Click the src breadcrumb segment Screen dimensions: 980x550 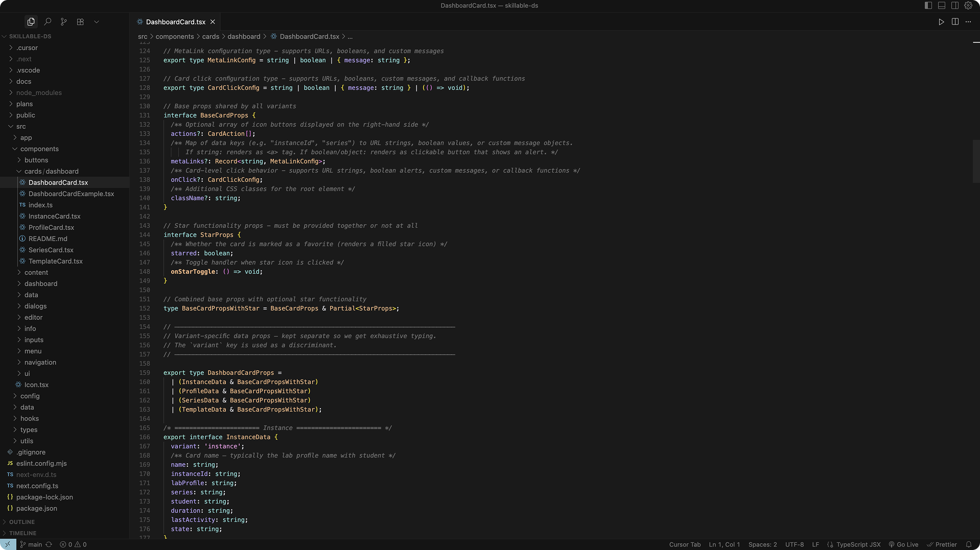(x=143, y=37)
